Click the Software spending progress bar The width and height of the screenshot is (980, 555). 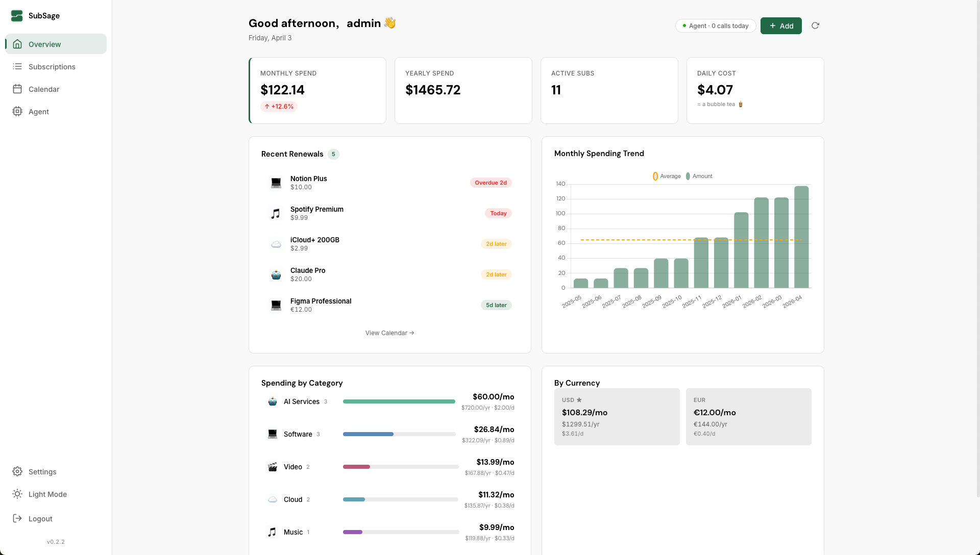(400, 434)
